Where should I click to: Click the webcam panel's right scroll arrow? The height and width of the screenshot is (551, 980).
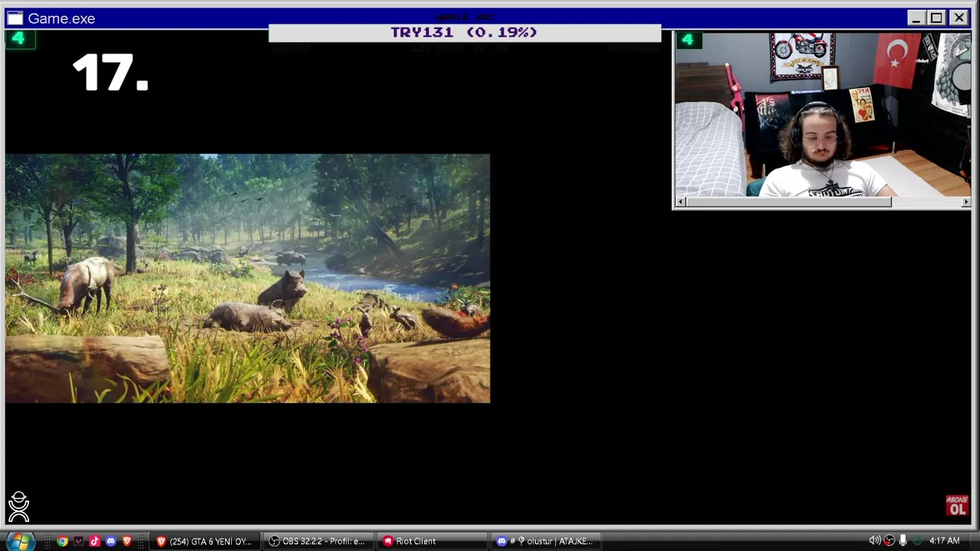(965, 202)
